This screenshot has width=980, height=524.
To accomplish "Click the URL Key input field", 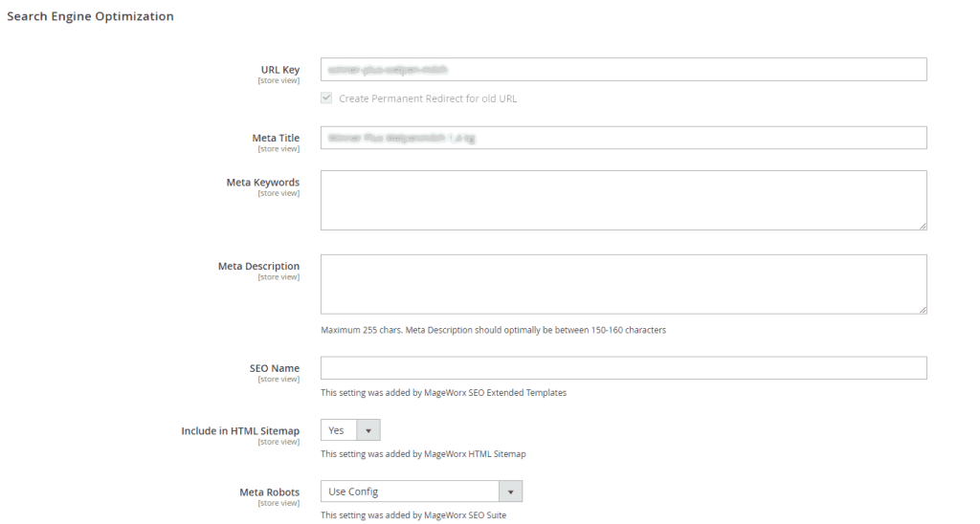I will (623, 70).
